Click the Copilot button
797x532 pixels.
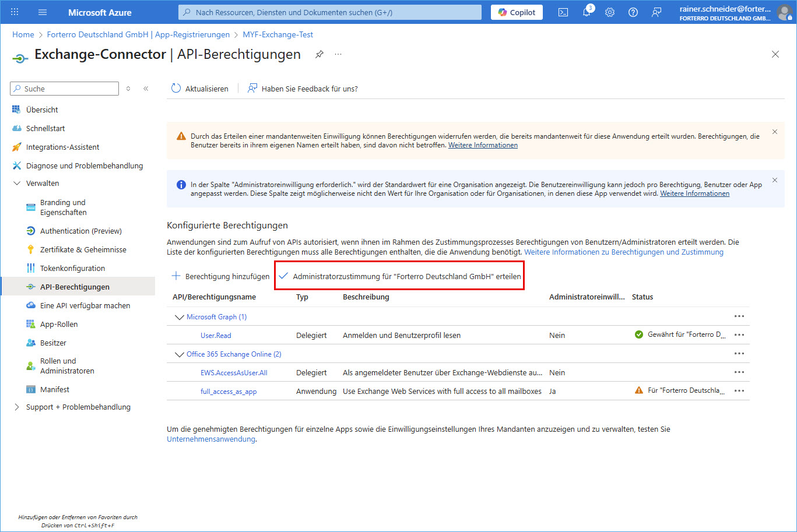[x=517, y=12]
